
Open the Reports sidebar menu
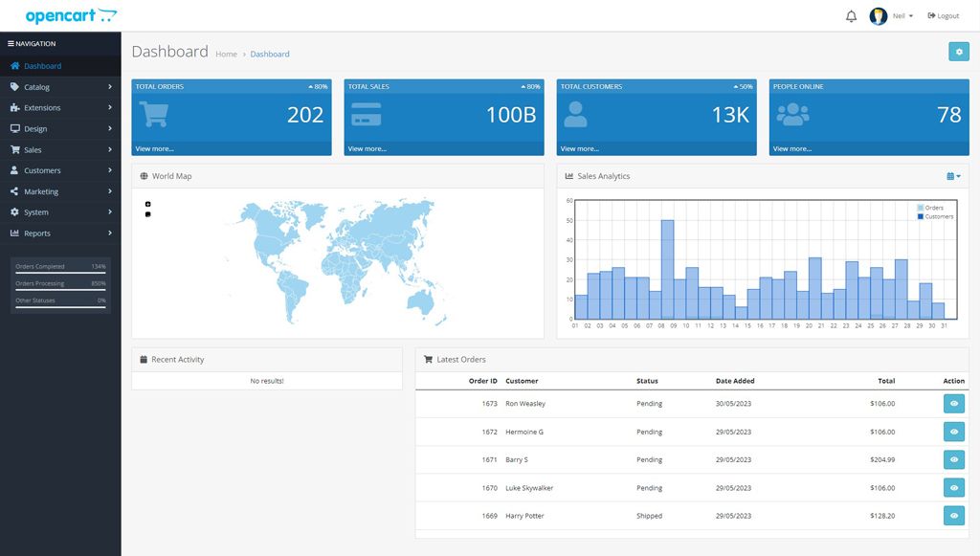click(x=60, y=234)
